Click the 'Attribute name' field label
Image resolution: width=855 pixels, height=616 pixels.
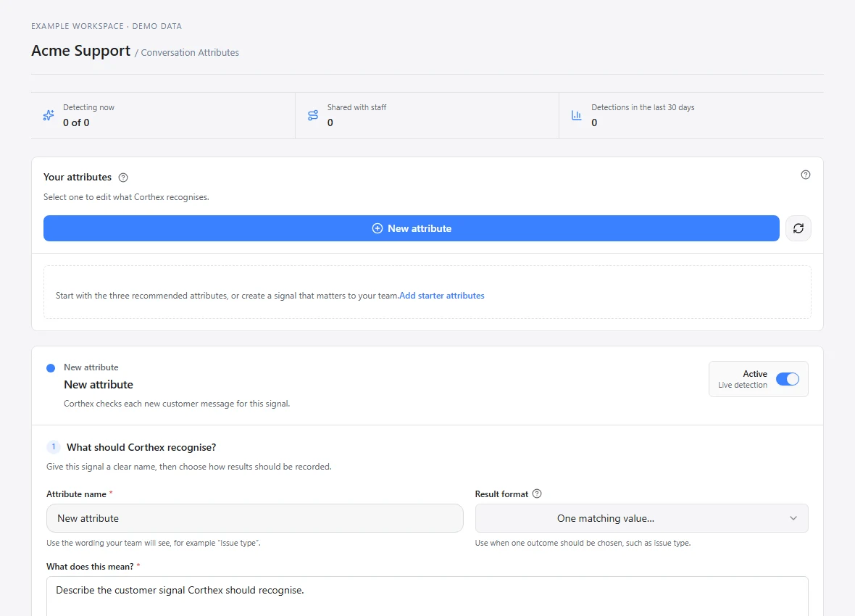[x=76, y=494]
